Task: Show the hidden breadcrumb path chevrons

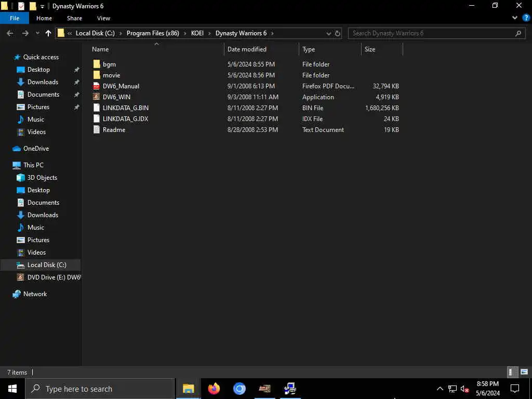Action: (x=70, y=33)
